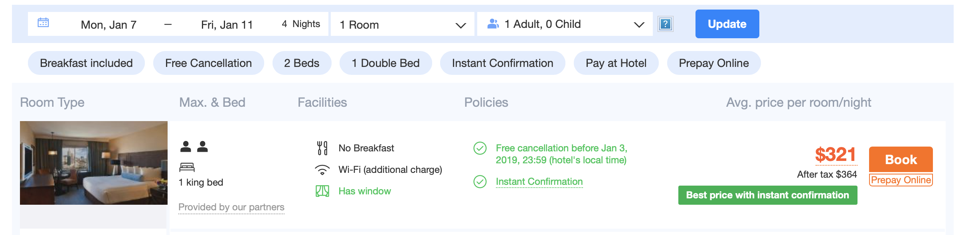Screen dimensions: 980x235
Task: Expand the 1 Adult, 0 Child dropdown
Action: click(x=565, y=24)
